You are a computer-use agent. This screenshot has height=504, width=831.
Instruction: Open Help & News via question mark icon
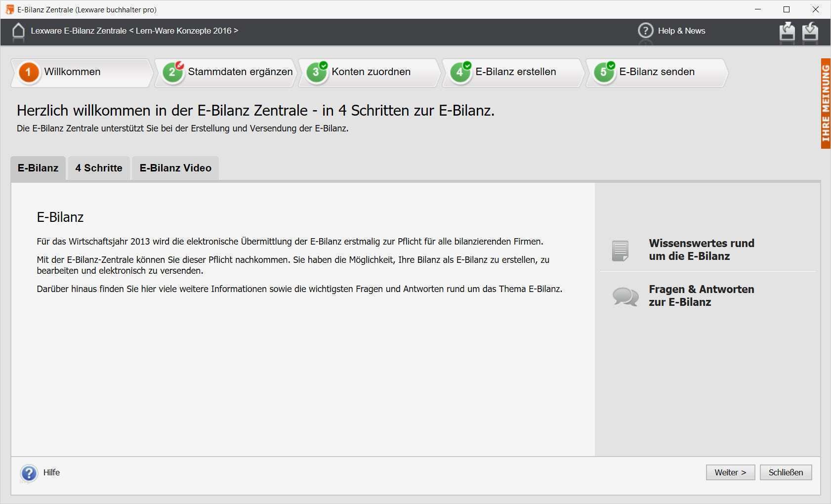645,31
